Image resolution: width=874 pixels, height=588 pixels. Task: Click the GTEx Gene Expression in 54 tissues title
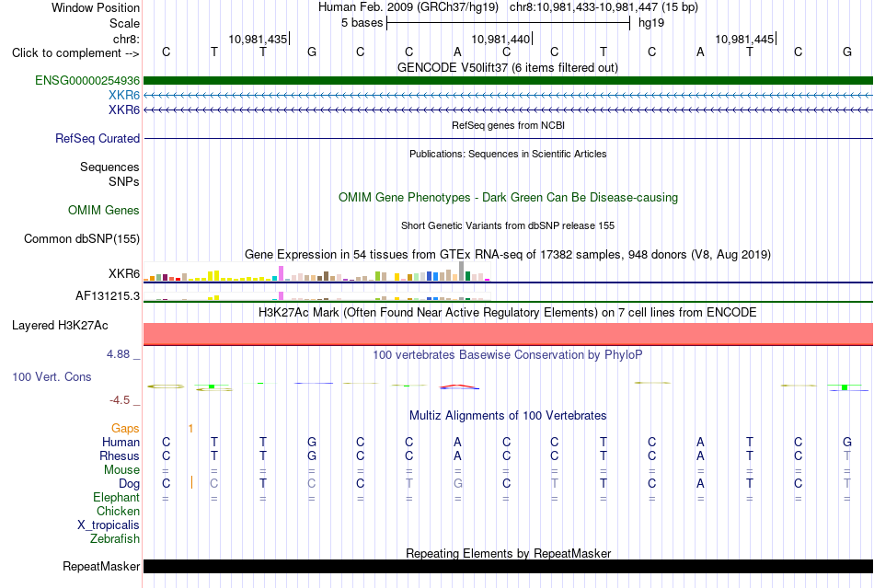[x=508, y=255]
